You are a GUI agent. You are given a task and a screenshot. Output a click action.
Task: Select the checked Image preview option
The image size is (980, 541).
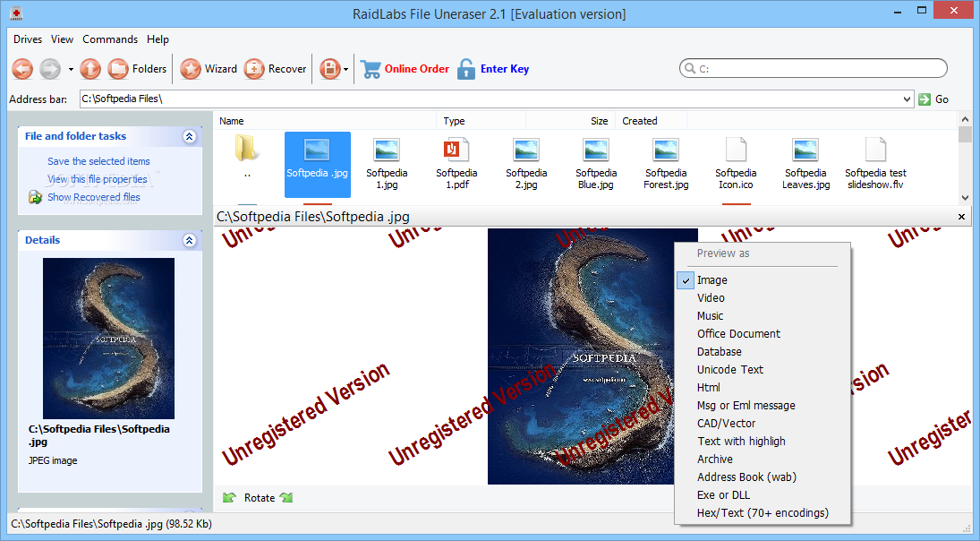(712, 280)
